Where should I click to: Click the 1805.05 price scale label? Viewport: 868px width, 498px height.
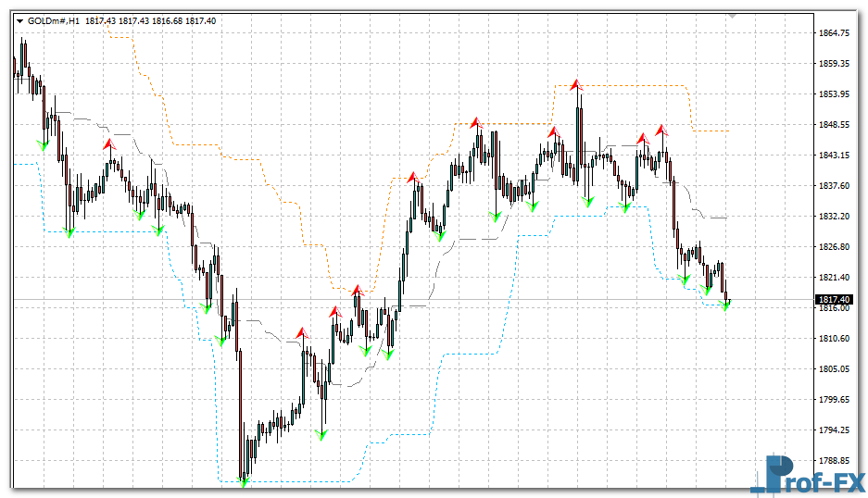[x=834, y=369]
